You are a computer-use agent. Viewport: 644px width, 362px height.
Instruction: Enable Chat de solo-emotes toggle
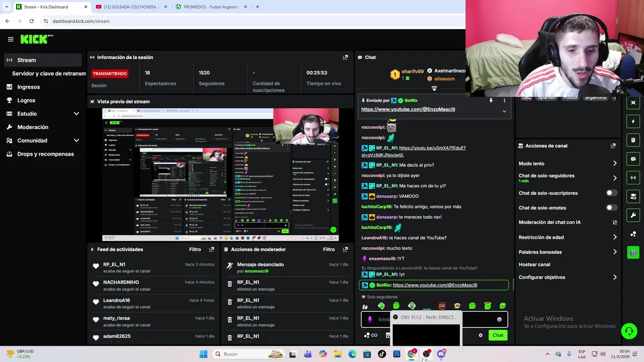click(x=611, y=208)
